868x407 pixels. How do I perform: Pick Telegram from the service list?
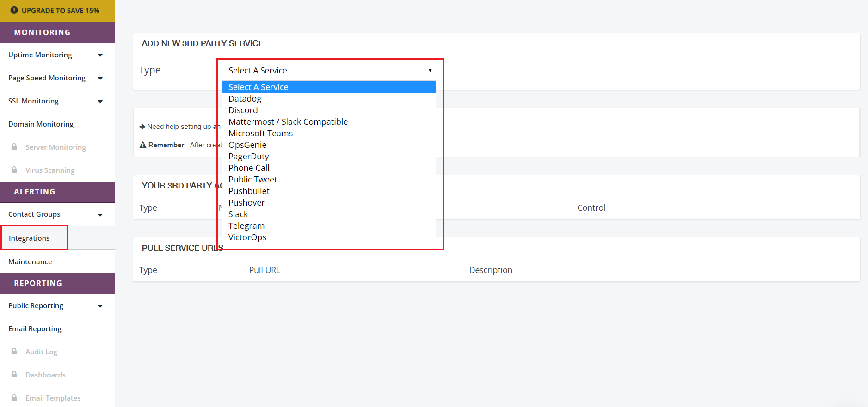point(329,225)
